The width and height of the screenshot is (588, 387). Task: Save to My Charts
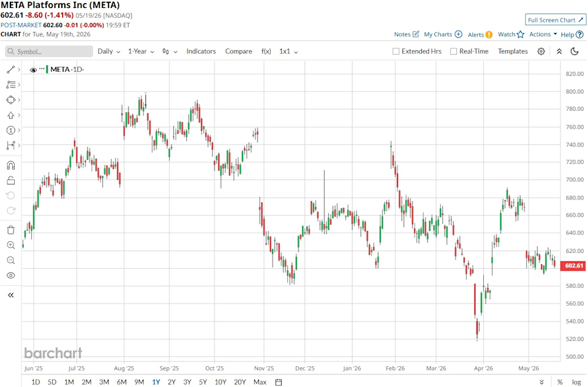pyautogui.click(x=443, y=34)
